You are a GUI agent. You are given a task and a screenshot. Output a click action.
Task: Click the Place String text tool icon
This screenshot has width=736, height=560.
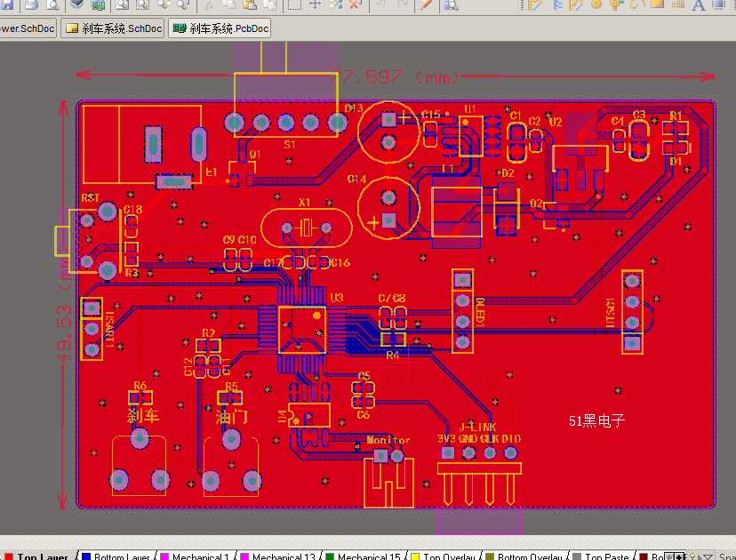pyautogui.click(x=699, y=4)
